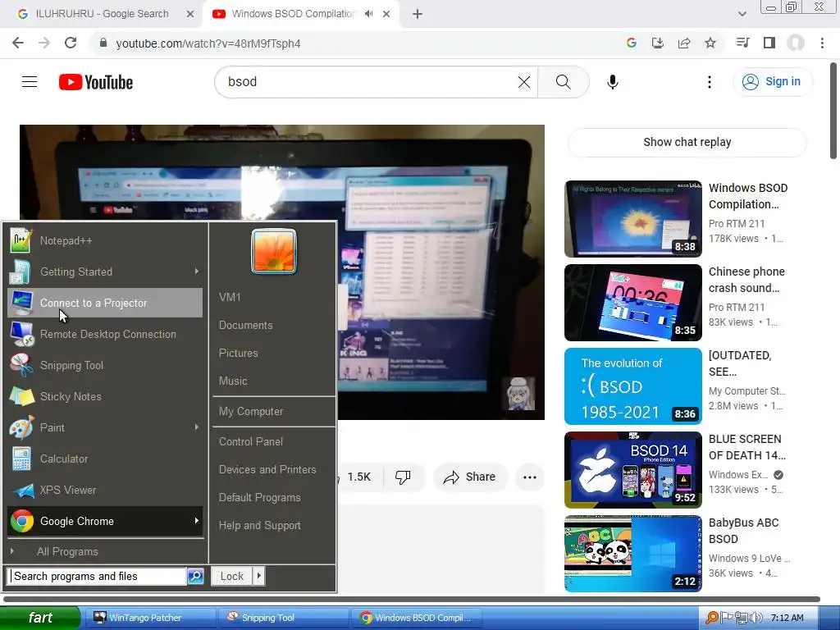This screenshot has height=630, width=840.
Task: Open Documents from start menu
Action: [x=246, y=325]
